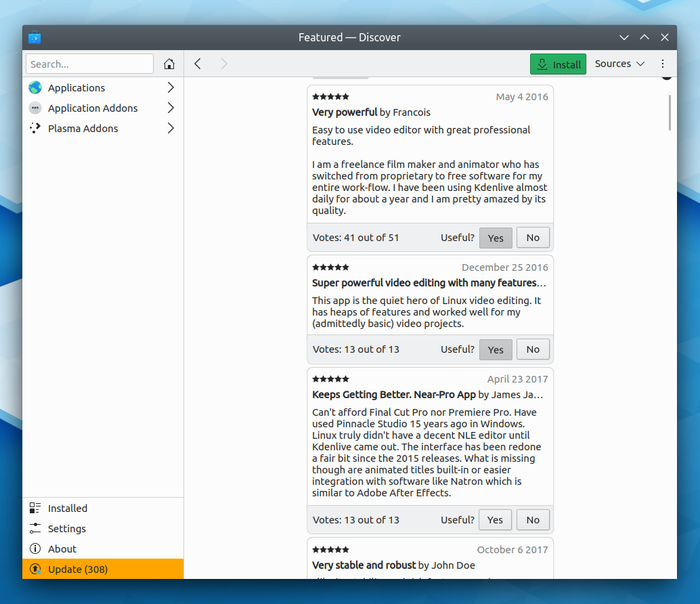Click the Discover app icon in title bar
The width and height of the screenshot is (700, 604).
34,37
